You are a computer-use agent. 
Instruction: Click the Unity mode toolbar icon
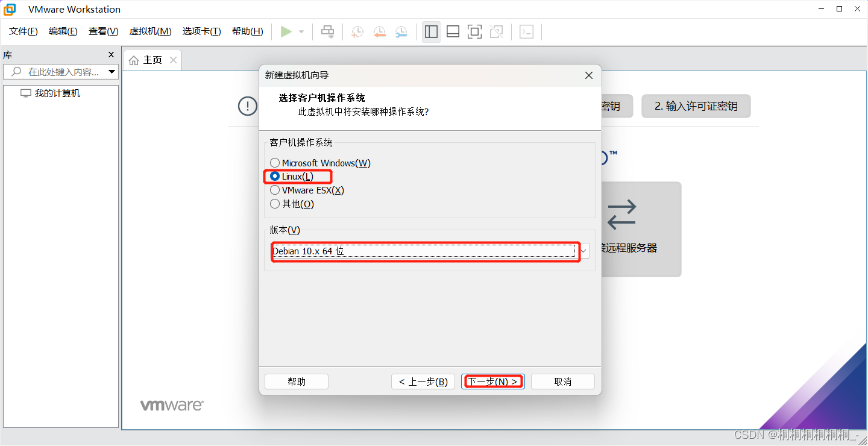click(497, 31)
